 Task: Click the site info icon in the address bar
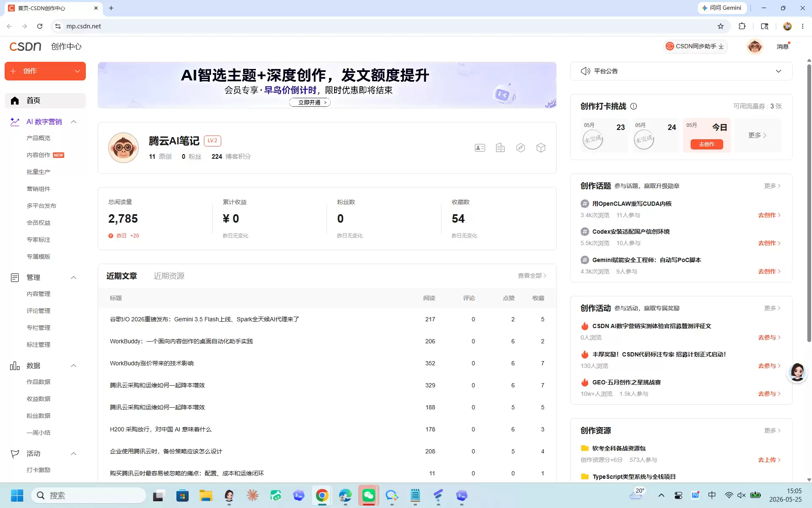(58, 26)
